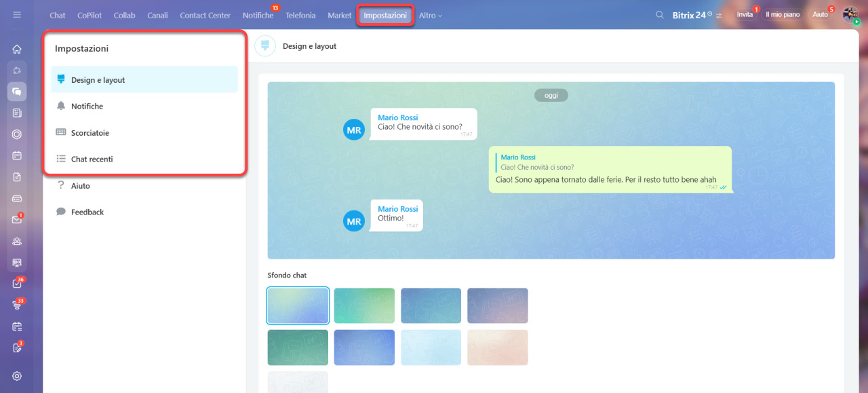
Task: Click the 'Sfondo chat' section label
Action: coord(287,275)
